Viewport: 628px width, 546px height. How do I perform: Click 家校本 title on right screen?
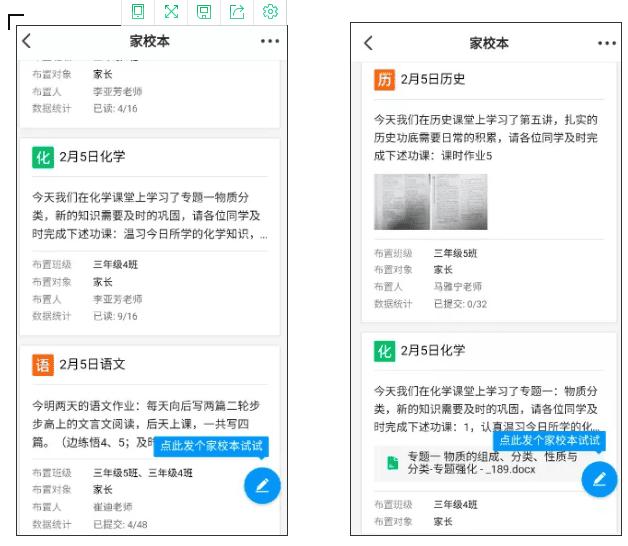pyautogui.click(x=489, y=43)
